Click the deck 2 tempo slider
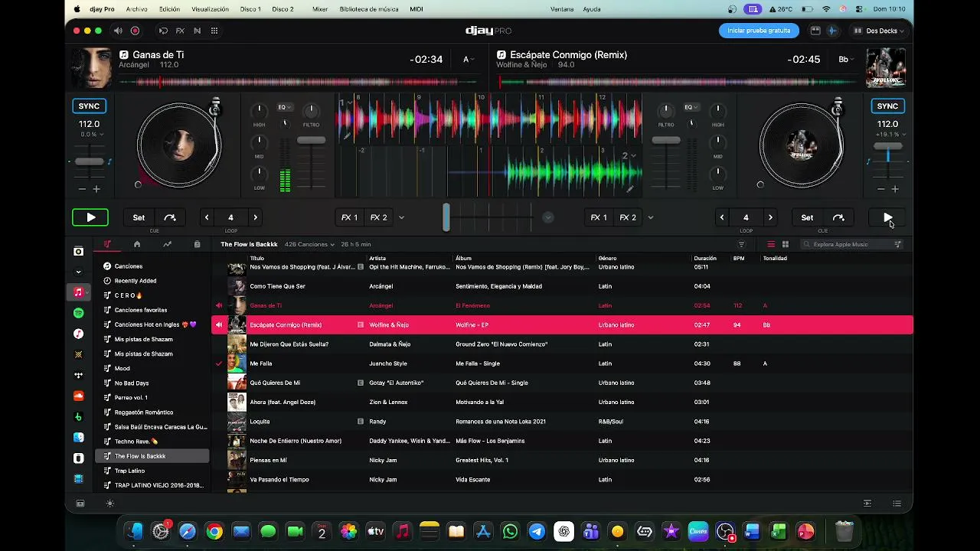Image resolution: width=980 pixels, height=551 pixels. [888, 146]
